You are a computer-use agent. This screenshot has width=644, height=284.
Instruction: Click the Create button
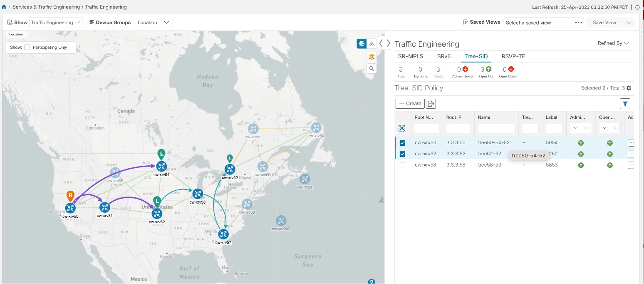[409, 103]
